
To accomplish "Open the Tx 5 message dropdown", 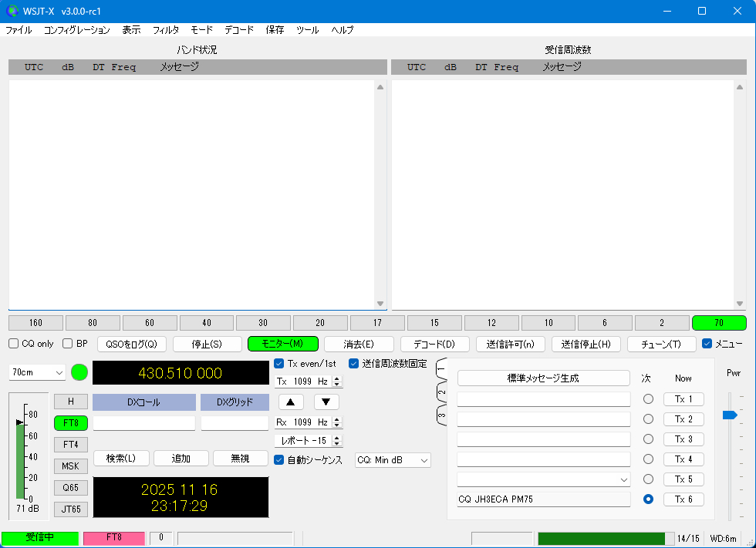I will click(x=624, y=479).
